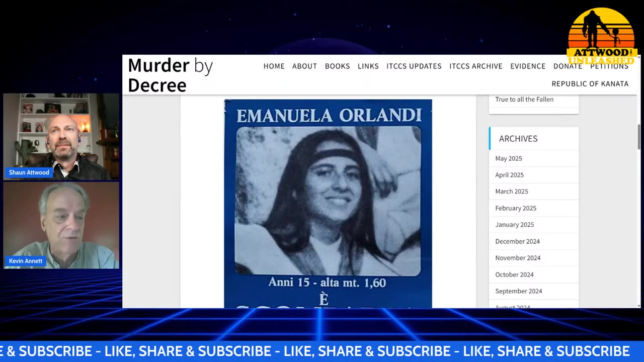644x362 pixels.
Task: Open the ABOUT page link
Action: 304,66
